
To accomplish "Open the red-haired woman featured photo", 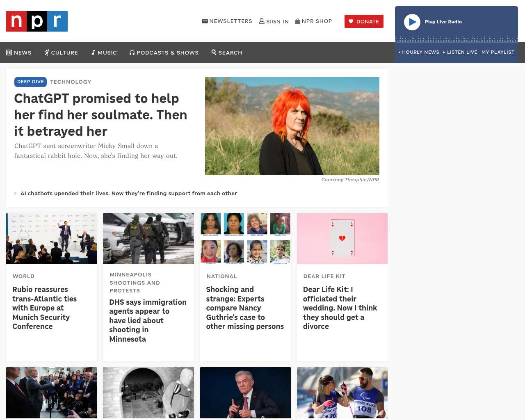I will pos(292,126).
